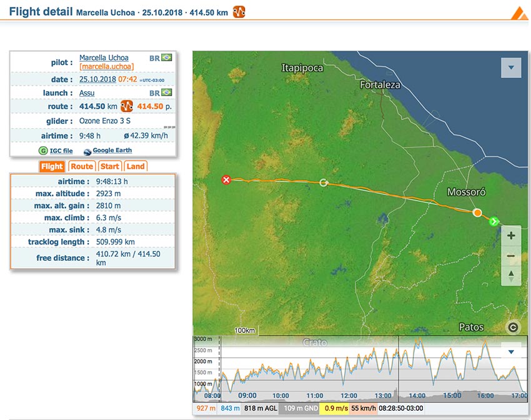Click the Brazil flag next to the pilot name

tap(167, 57)
